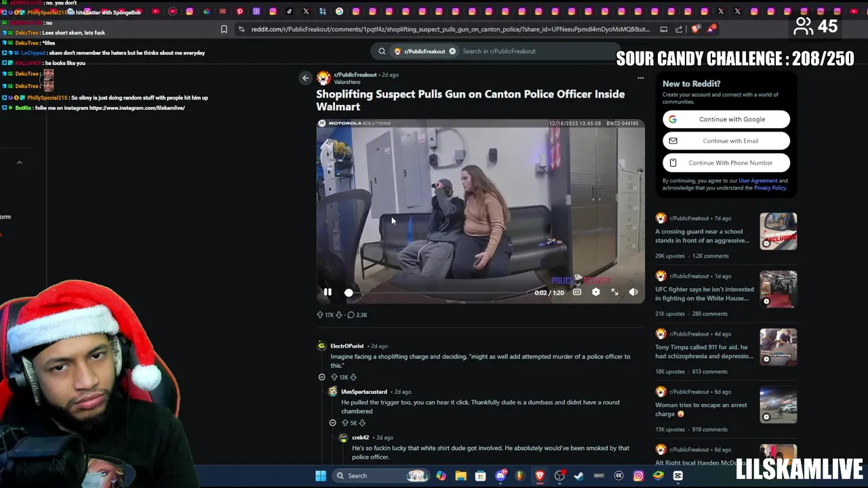Downvote the Shoplifting Suspect post
868x488 pixels.
tap(339, 314)
